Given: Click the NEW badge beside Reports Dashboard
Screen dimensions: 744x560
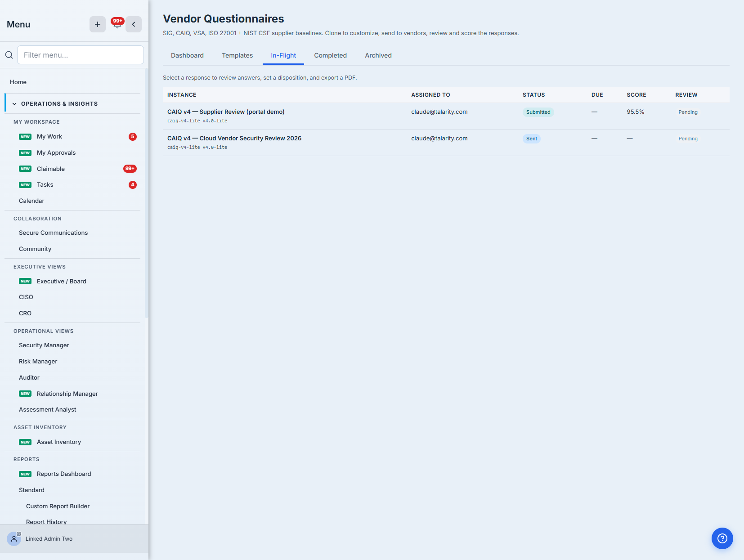Looking at the screenshot, I should pos(25,474).
